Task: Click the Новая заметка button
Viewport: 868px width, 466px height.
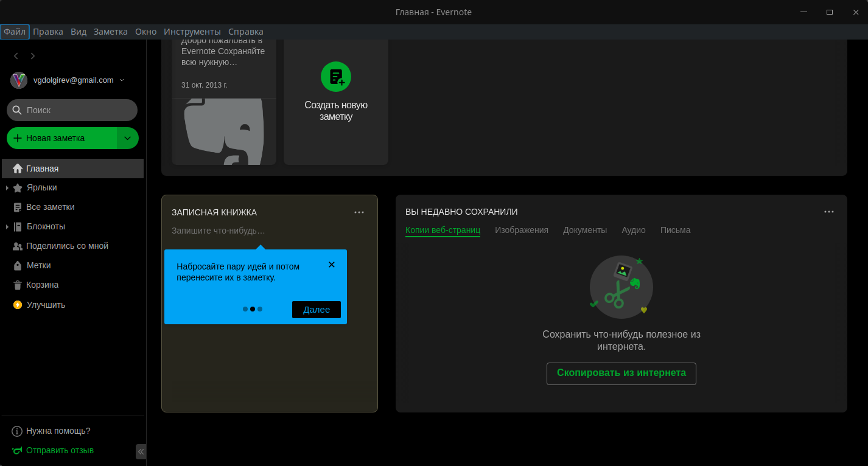Action: coord(61,138)
